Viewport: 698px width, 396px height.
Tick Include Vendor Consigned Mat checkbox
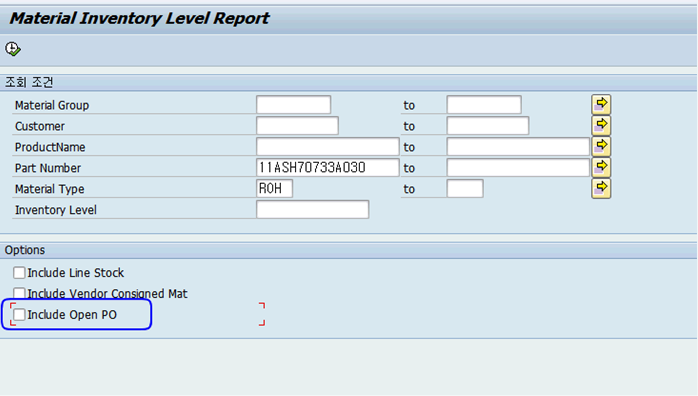coord(19,293)
